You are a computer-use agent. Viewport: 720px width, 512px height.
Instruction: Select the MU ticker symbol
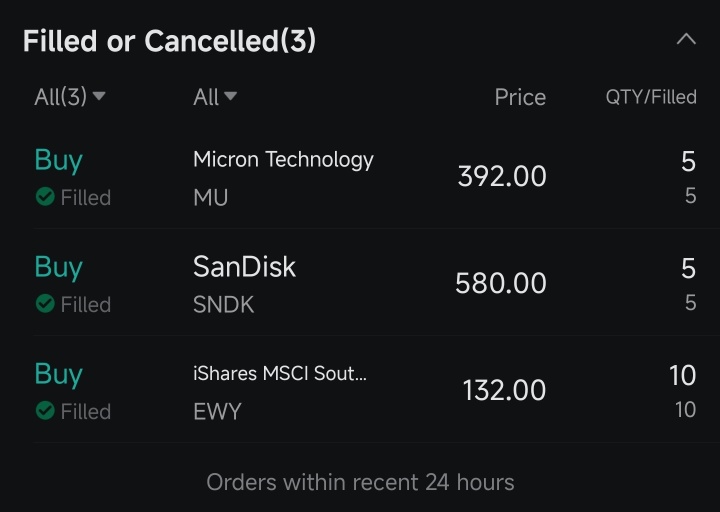pyautogui.click(x=210, y=197)
